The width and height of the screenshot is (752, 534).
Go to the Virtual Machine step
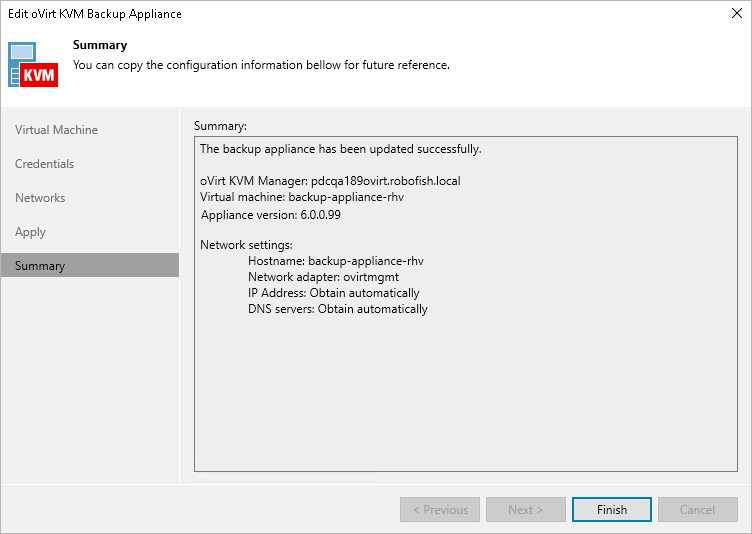point(56,130)
